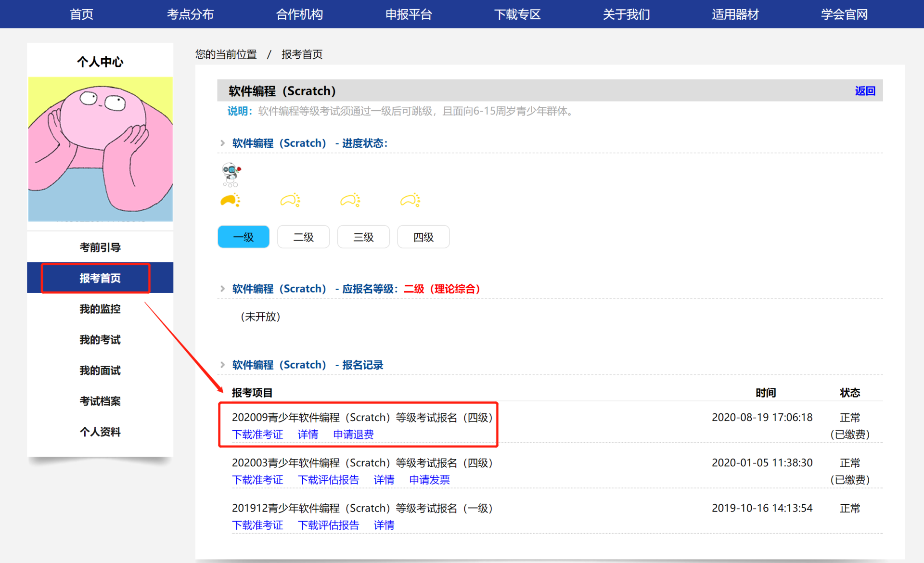
Task: Click the robot mascot progress icon
Action: coord(231,174)
